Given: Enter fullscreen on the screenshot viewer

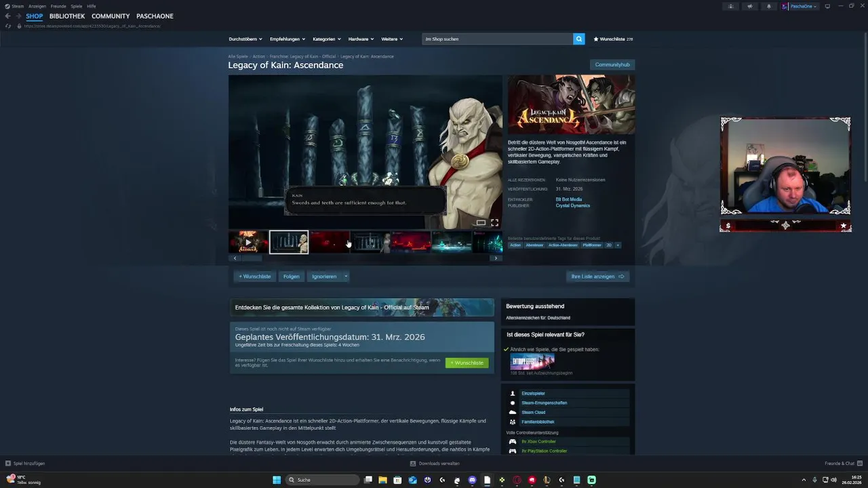Looking at the screenshot, I should [494, 222].
